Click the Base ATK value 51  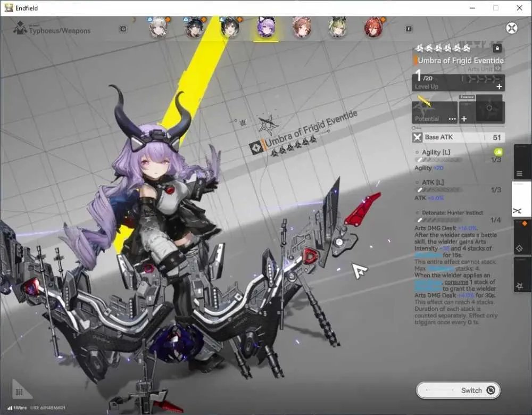(497, 137)
